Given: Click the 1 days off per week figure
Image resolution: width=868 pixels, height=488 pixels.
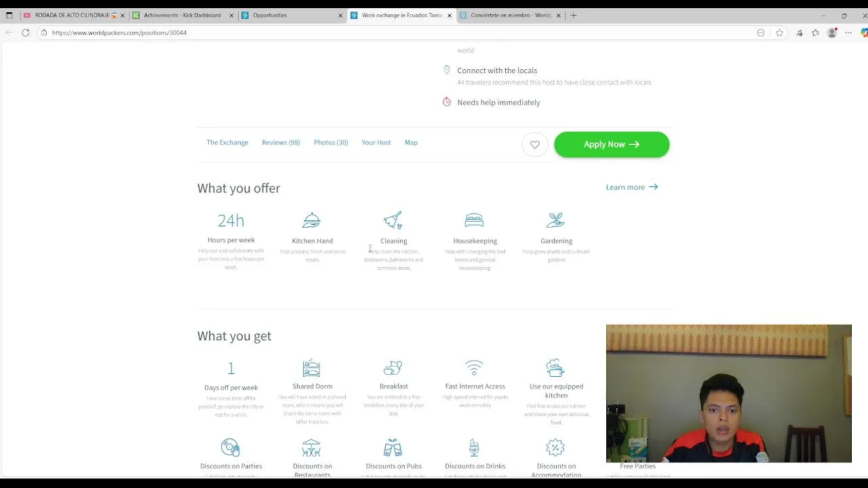Looking at the screenshot, I should (x=231, y=368).
